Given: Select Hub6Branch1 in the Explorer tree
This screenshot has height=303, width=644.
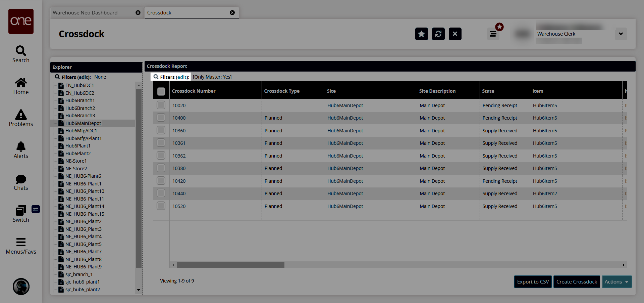Looking at the screenshot, I should tap(80, 100).
